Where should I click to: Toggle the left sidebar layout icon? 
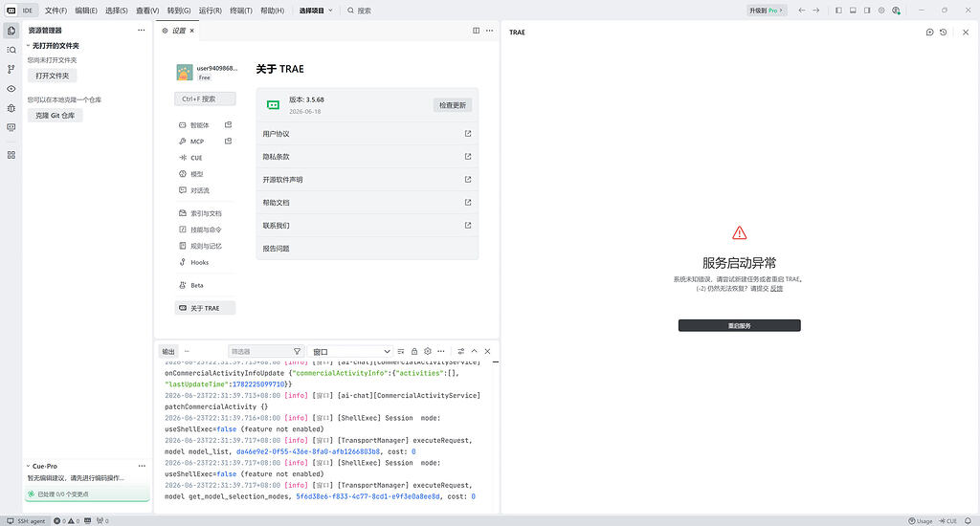point(838,10)
